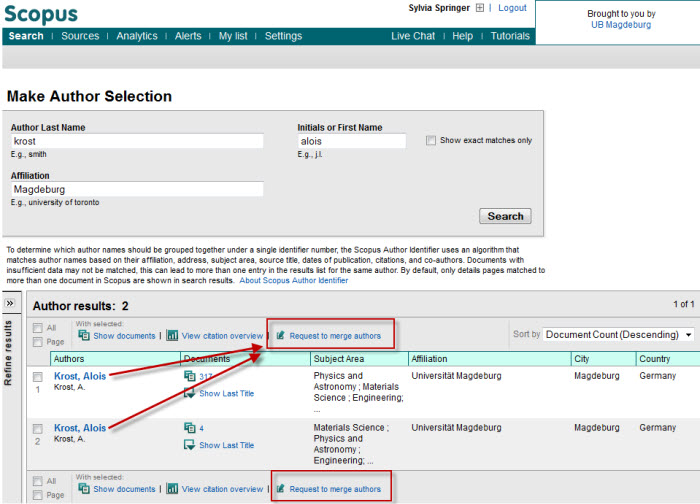The height and width of the screenshot is (504, 700).
Task: Click the Search button
Action: [x=505, y=216]
